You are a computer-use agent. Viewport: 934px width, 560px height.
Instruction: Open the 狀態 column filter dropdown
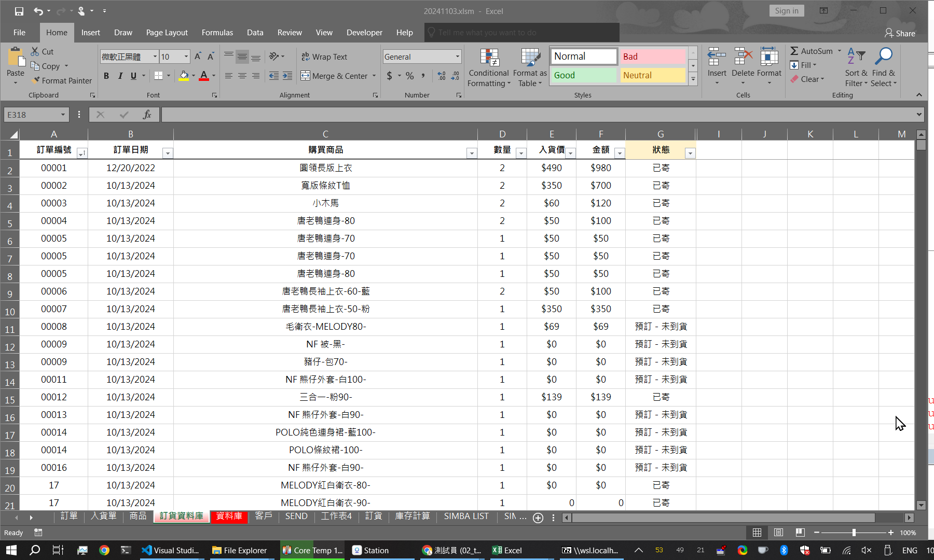690,153
